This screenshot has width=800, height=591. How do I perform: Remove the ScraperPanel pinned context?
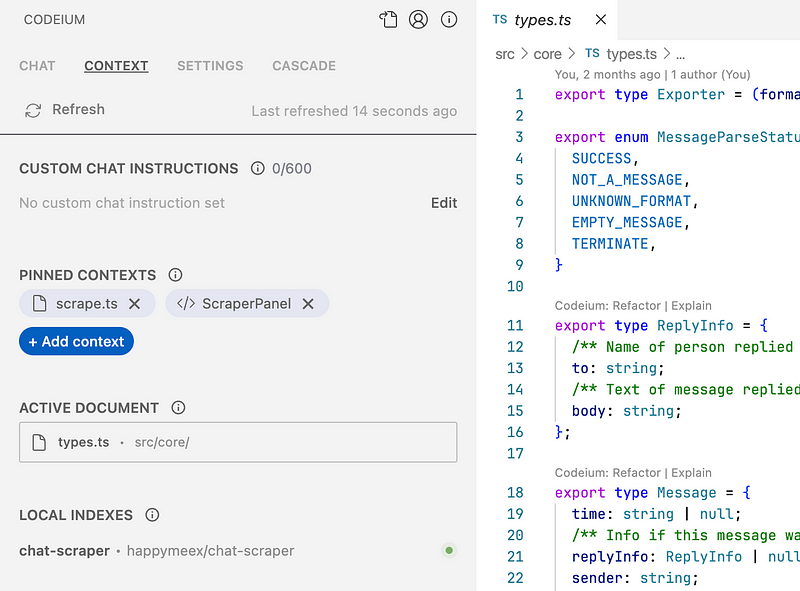308,304
